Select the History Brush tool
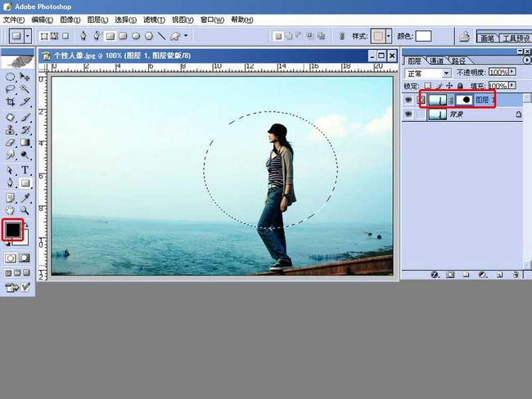 pyautogui.click(x=25, y=130)
